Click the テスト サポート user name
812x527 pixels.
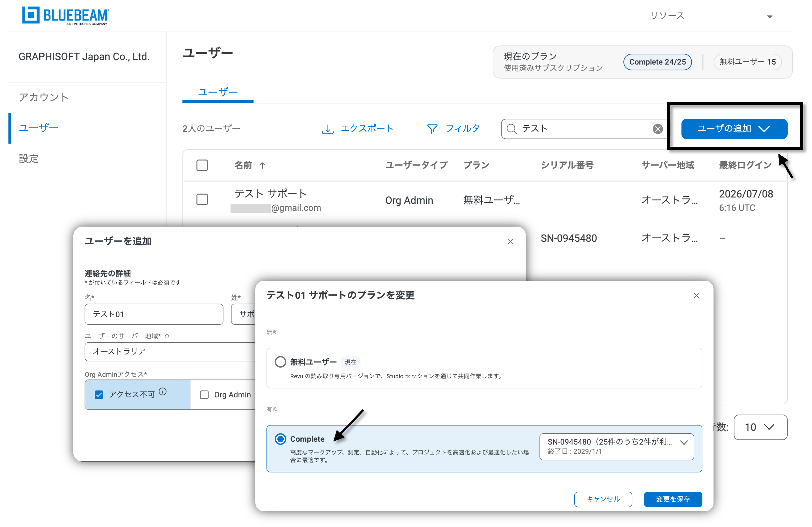(270, 194)
